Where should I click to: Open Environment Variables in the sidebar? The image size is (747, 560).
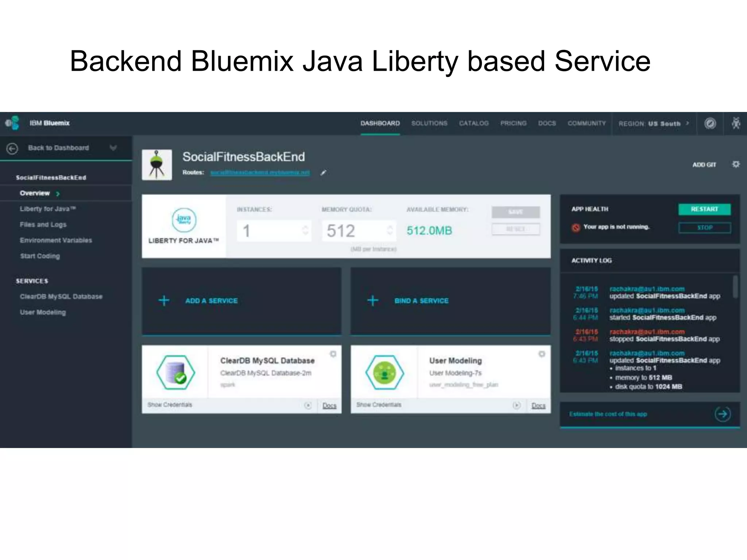coord(56,240)
